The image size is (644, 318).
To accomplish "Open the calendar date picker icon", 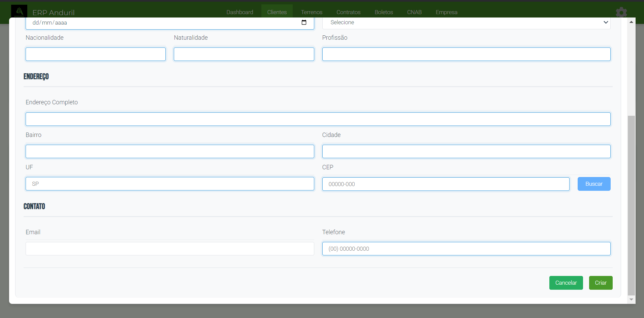I will pyautogui.click(x=304, y=23).
